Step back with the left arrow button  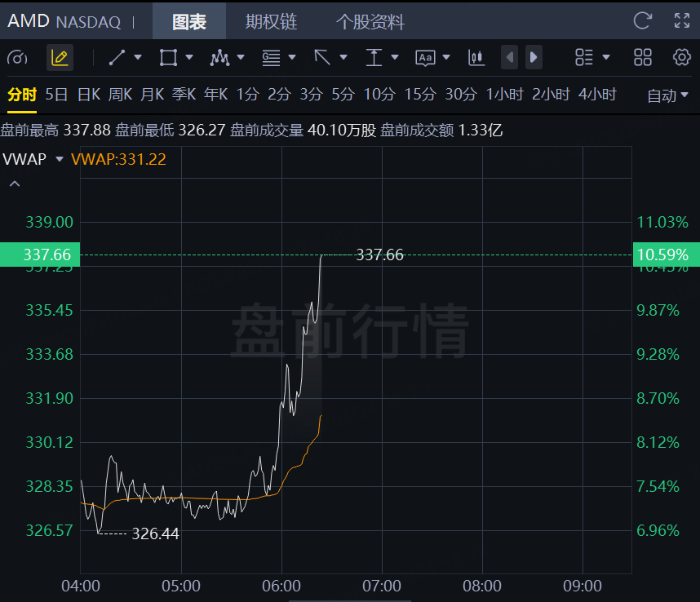(x=509, y=57)
